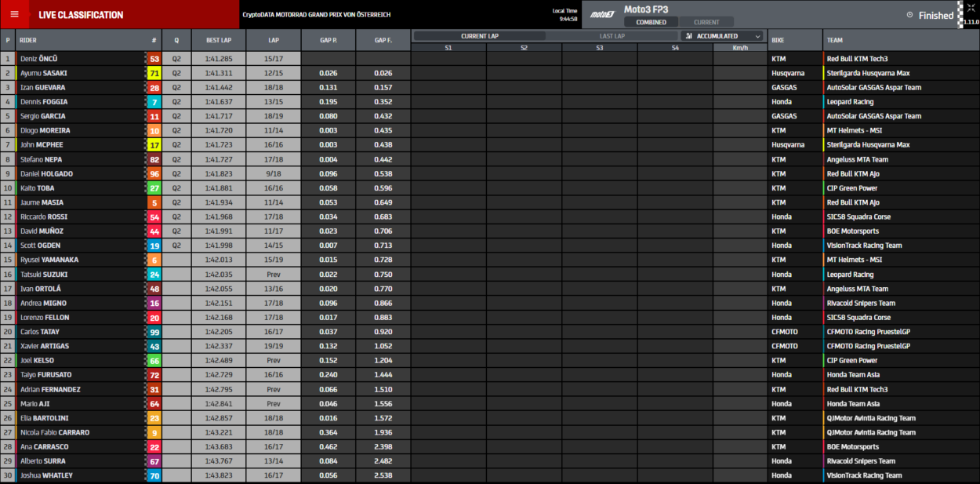The image size is (980, 484).
Task: Open the ACCUMULATED dropdown
Action: click(x=722, y=36)
